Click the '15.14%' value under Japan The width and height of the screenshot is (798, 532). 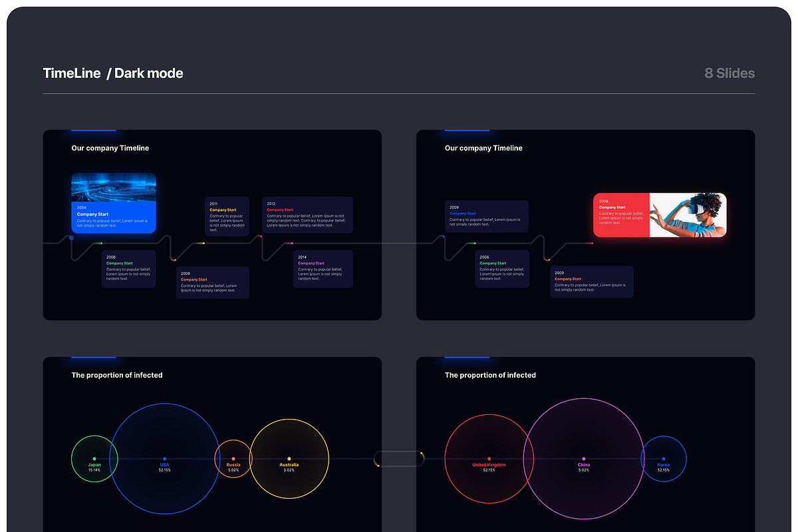click(x=94, y=470)
